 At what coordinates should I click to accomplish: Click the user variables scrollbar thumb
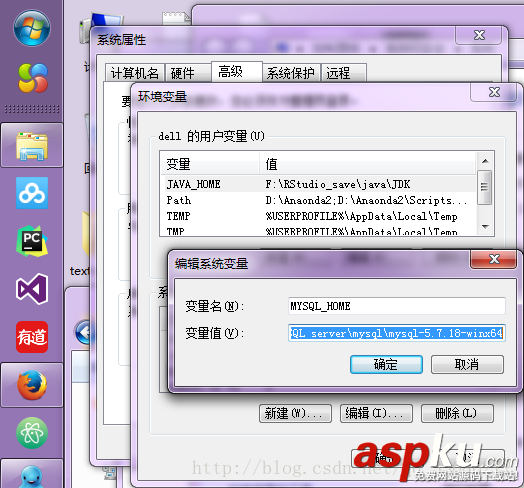(485, 187)
